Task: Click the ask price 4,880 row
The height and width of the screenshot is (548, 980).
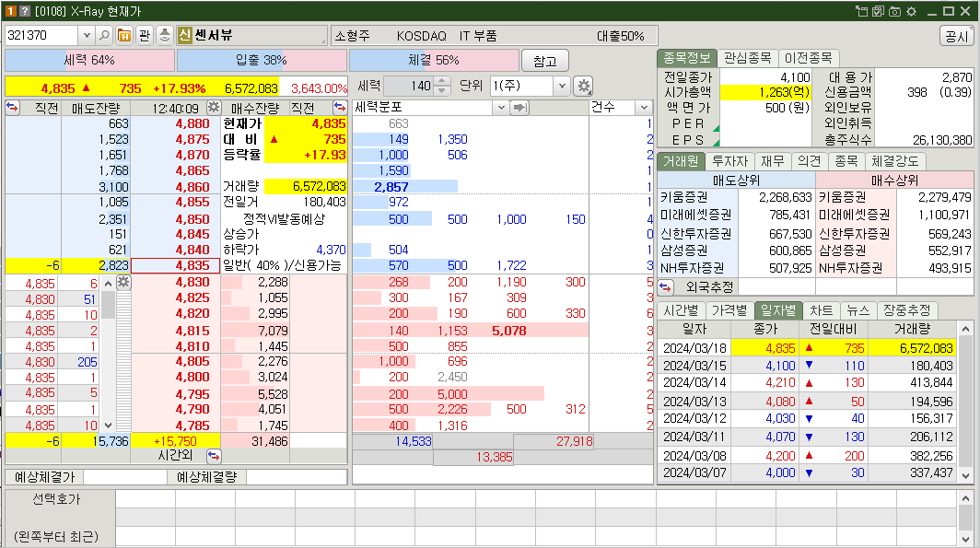Action: 176,123
